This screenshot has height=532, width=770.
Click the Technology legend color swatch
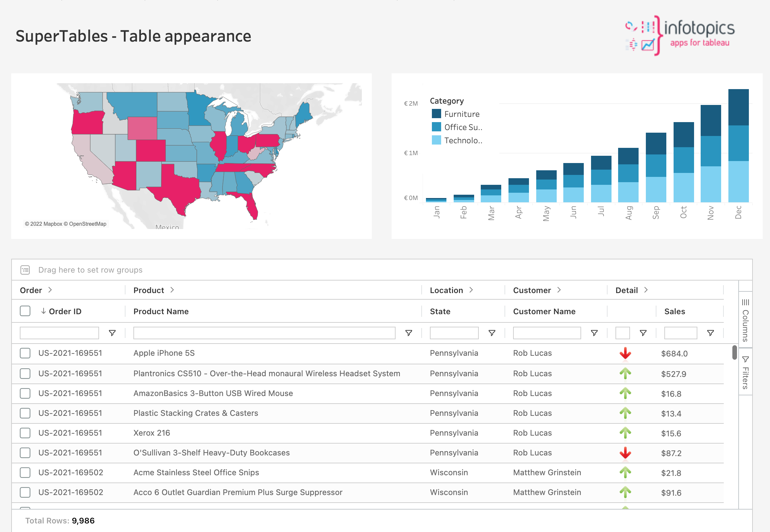tap(436, 140)
